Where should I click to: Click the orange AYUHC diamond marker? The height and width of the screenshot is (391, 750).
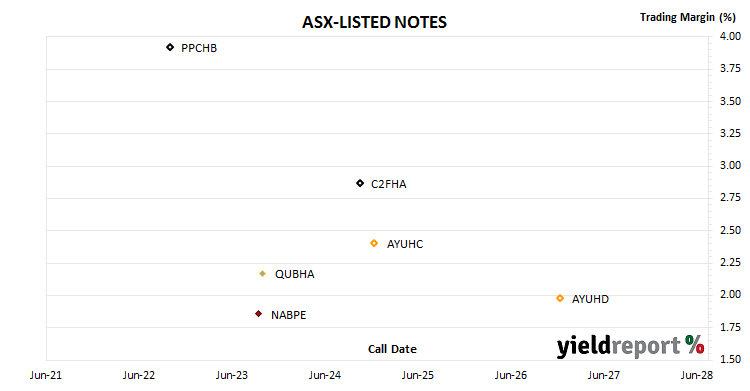(374, 243)
